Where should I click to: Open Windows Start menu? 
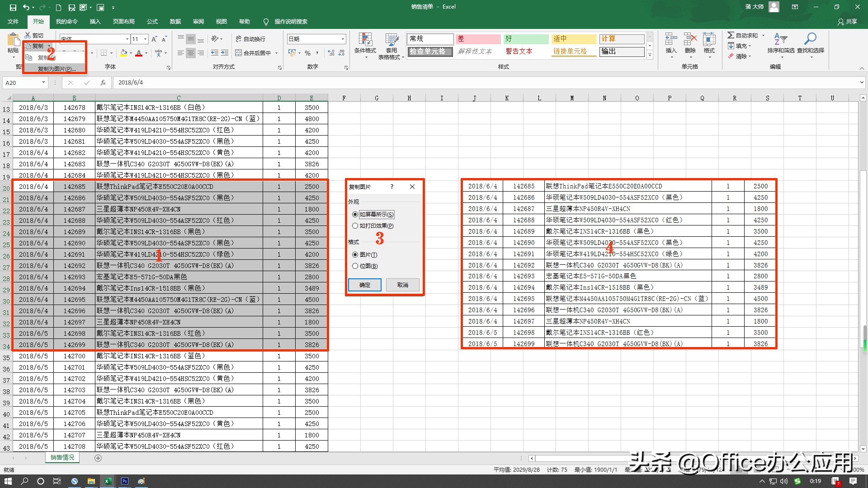click(x=8, y=481)
